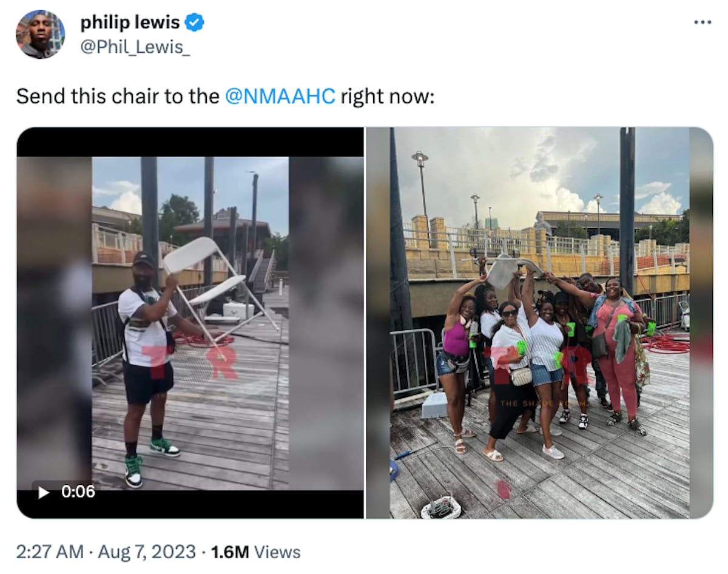Click the black bar below the video
728x574 pixels.
click(190, 504)
